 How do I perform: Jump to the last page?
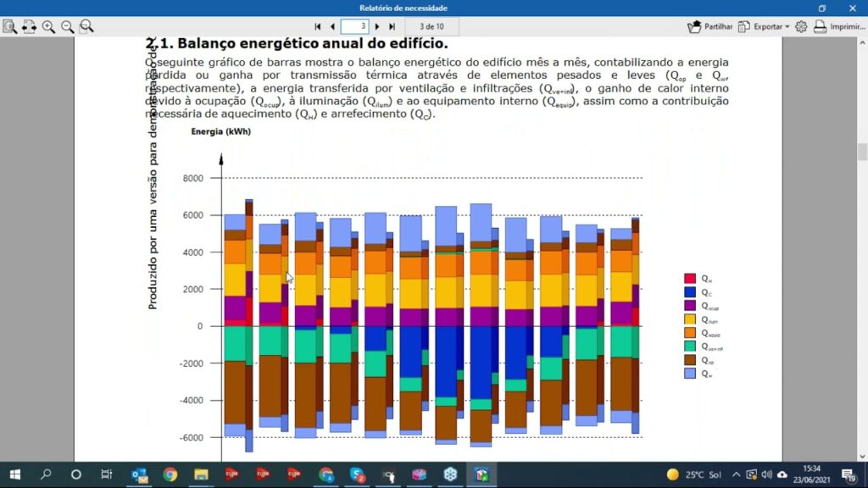(x=392, y=26)
